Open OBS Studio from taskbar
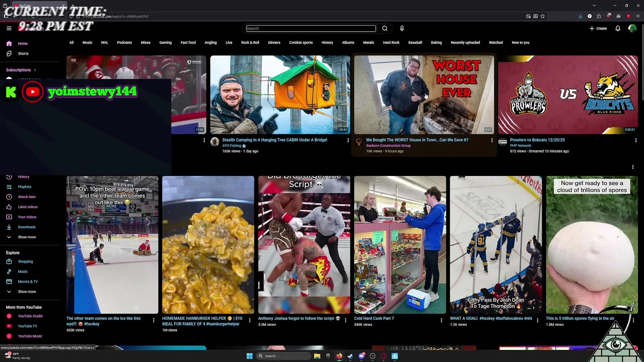The width and height of the screenshot is (644, 362). [x=372, y=356]
